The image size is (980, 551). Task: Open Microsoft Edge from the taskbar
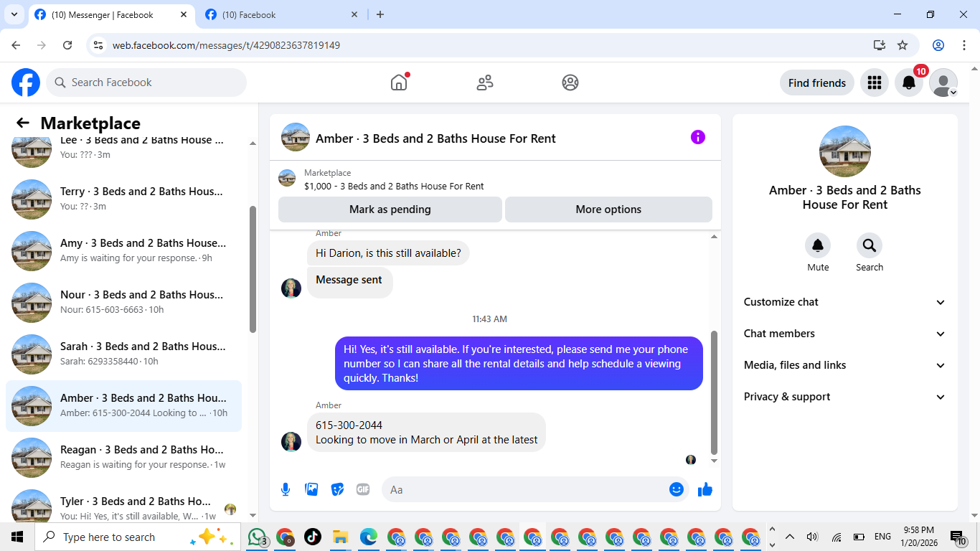(369, 537)
